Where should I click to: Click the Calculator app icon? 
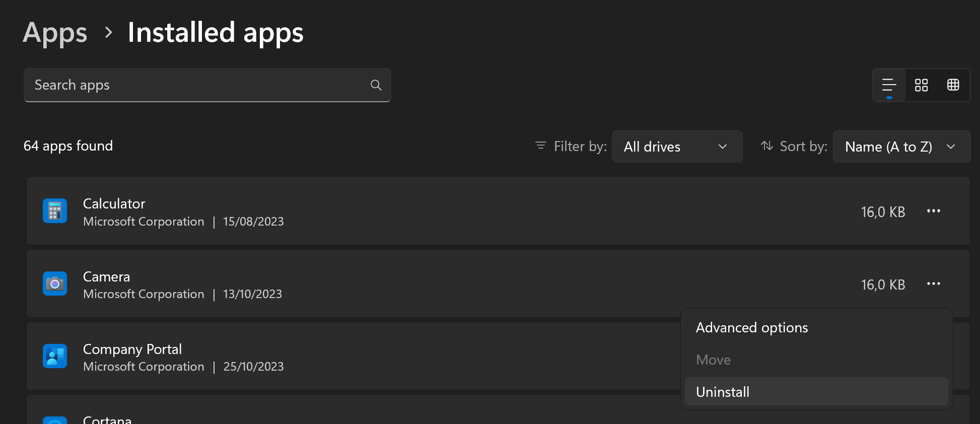55,211
